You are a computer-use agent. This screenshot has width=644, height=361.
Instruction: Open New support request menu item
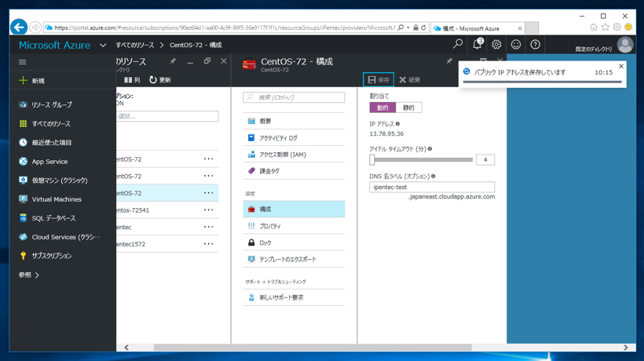pos(294,297)
